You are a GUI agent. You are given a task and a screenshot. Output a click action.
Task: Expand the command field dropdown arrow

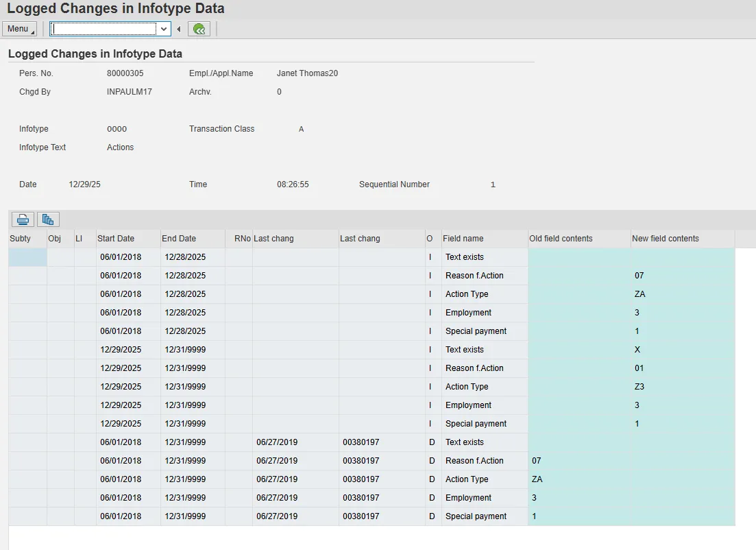click(164, 29)
